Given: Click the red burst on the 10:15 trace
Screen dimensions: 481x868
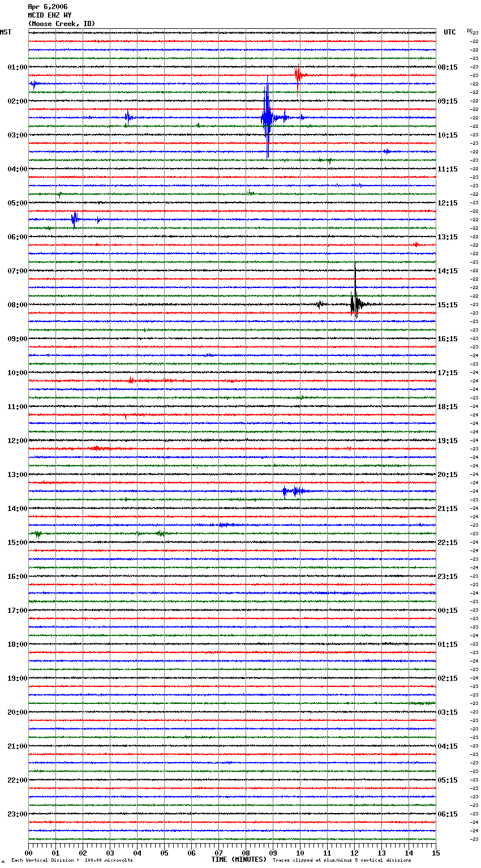Looking at the screenshot, I should pos(131,380).
